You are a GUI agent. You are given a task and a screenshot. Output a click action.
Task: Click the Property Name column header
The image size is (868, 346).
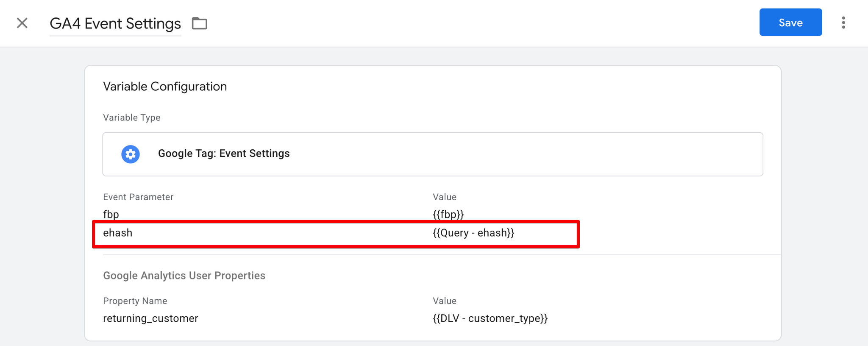[x=135, y=301]
